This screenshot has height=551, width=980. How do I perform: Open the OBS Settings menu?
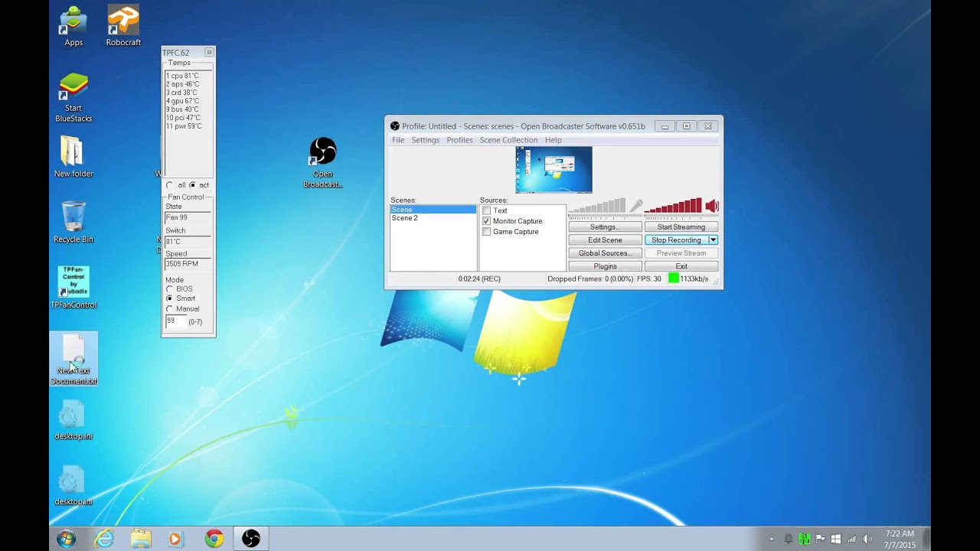click(x=426, y=140)
